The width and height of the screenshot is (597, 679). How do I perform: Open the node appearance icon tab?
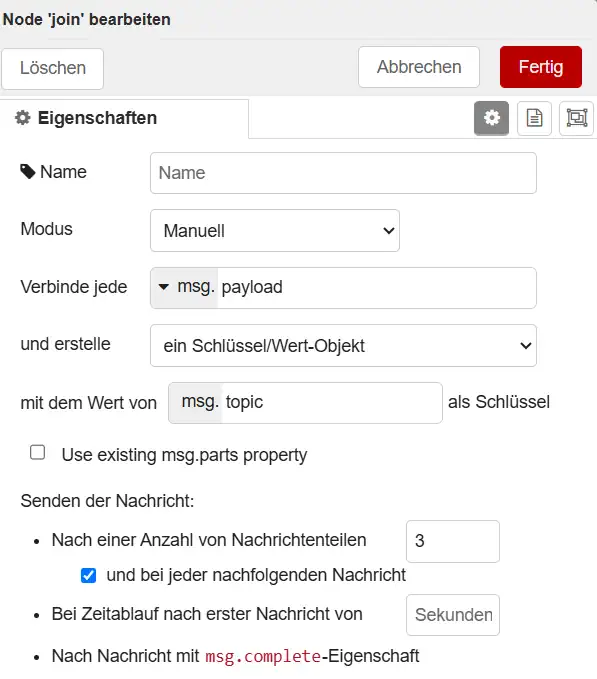click(x=577, y=118)
